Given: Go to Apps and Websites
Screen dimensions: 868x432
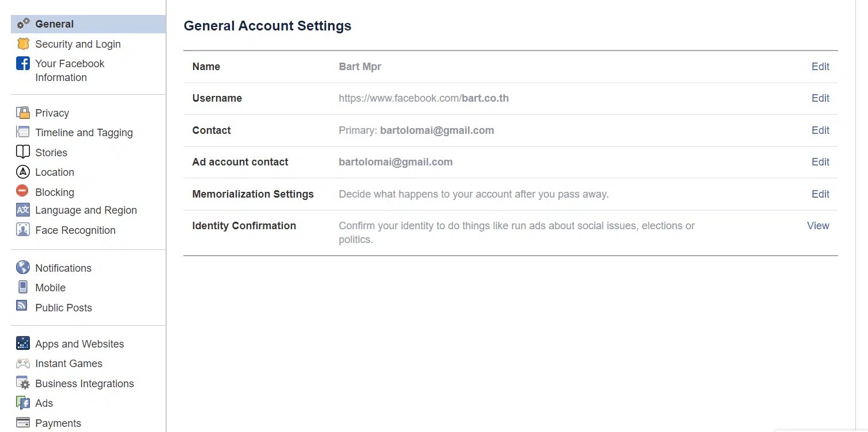Looking at the screenshot, I should click(79, 344).
